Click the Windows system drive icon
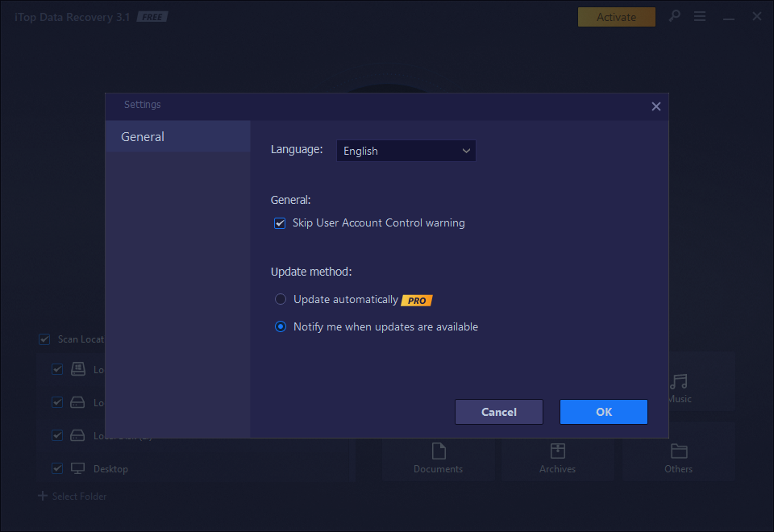Viewport: 774px width, 532px height. pyautogui.click(x=78, y=368)
